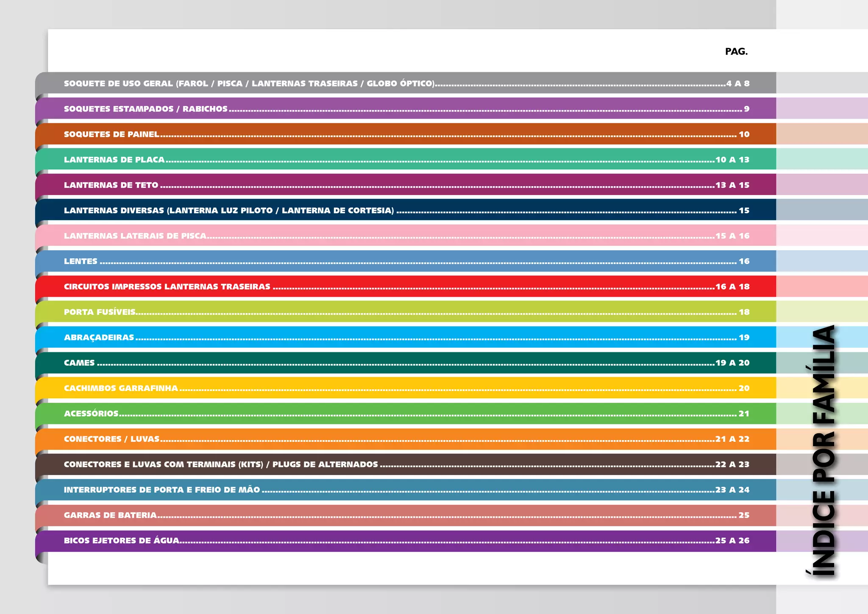Click the Bicos Ejetores de Água row
Image resolution: width=868 pixels, height=614 pixels.
pos(121,541)
